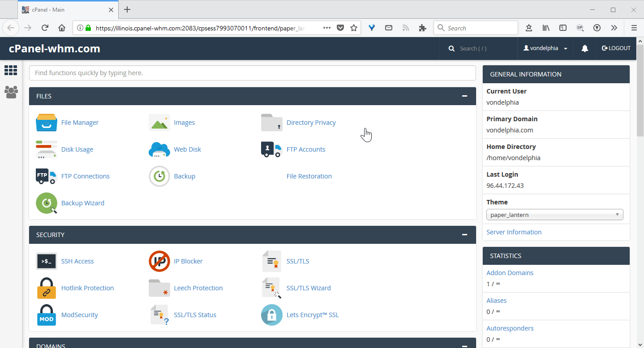Image resolution: width=644 pixels, height=348 pixels.
Task: Open Addon Domains statistics link
Action: pos(510,273)
